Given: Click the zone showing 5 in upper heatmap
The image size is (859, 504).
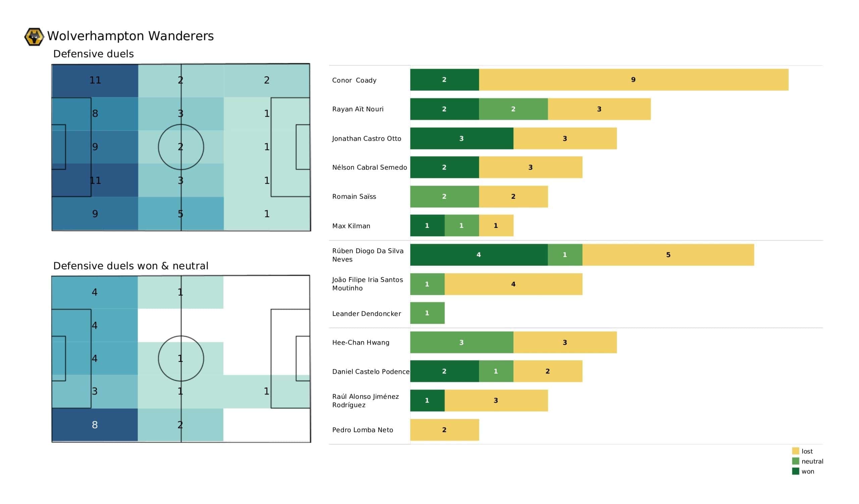Looking at the screenshot, I should (x=181, y=213).
